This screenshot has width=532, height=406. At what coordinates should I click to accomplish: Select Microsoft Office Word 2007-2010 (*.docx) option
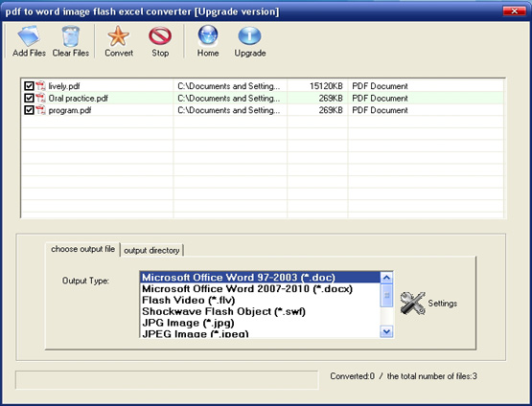[x=247, y=289]
